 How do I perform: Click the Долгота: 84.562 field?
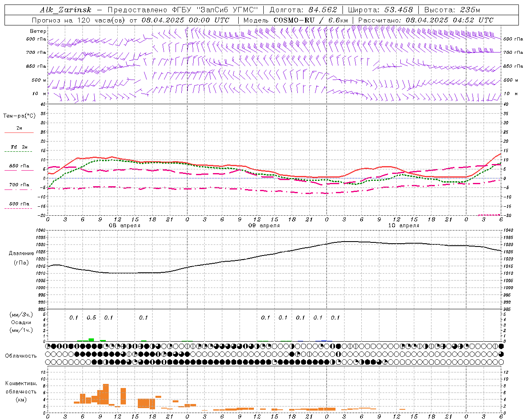click(x=303, y=10)
